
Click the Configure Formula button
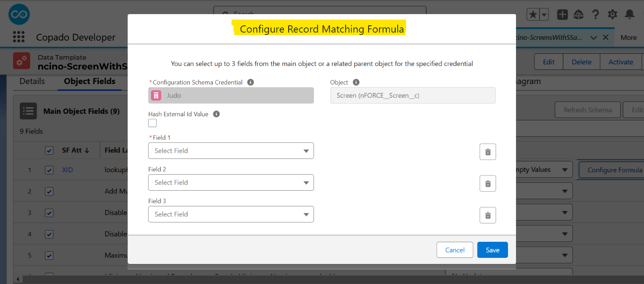[612, 170]
